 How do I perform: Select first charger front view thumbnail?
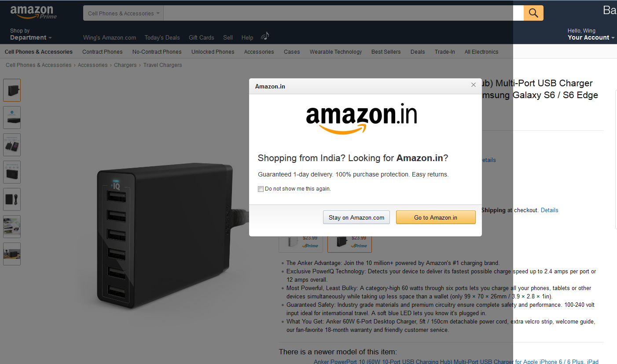pos(12,90)
